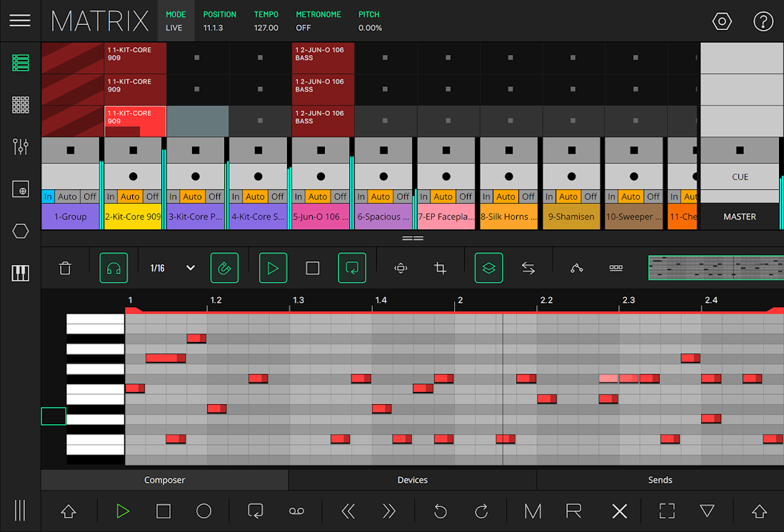Viewport: 784px width, 532px height.
Task: Click the piano roll overview minimap
Action: pyautogui.click(x=715, y=268)
